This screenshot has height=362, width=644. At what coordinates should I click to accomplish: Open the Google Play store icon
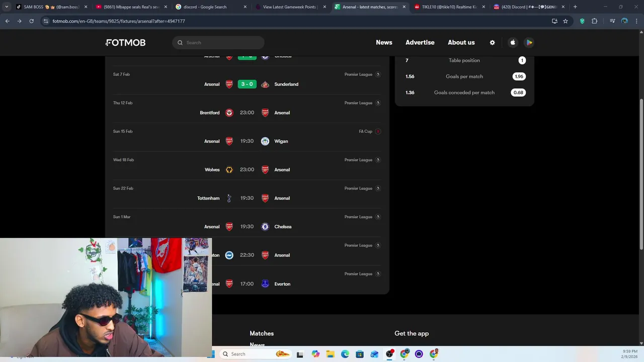pyautogui.click(x=529, y=43)
